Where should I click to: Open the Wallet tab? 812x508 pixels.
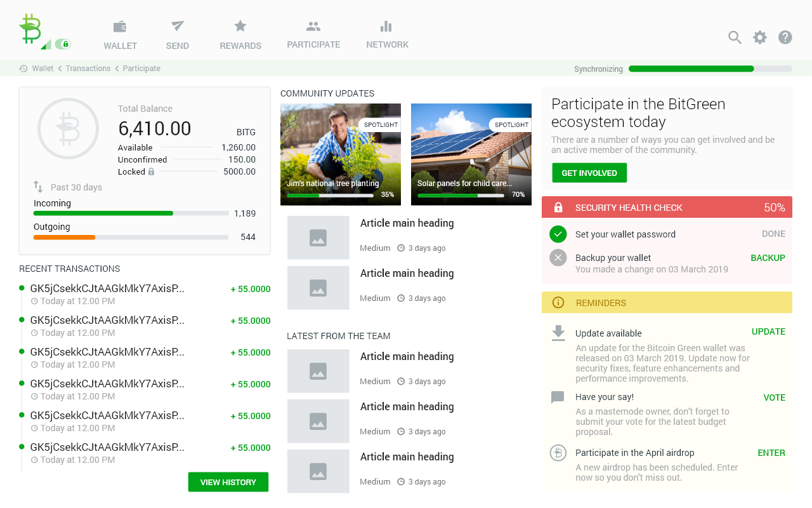click(x=121, y=36)
